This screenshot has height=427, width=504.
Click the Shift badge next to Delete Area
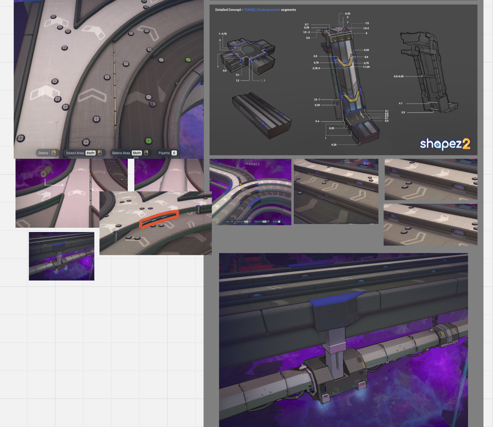point(137,153)
